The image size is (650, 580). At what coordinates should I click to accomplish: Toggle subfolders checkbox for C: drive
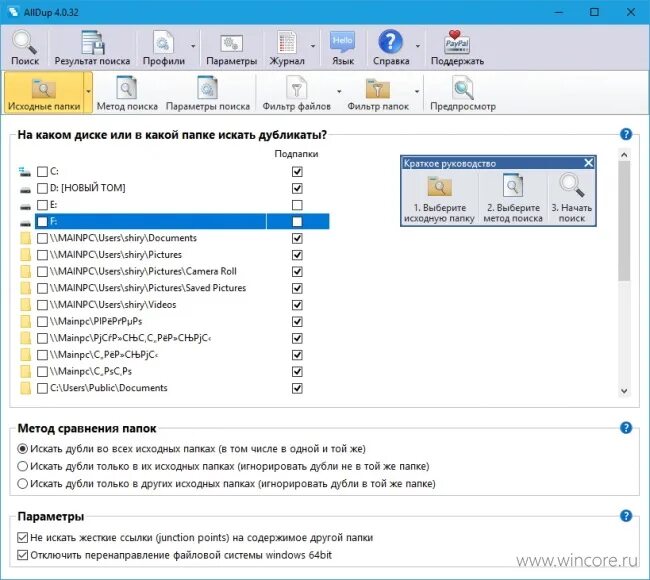pyautogui.click(x=297, y=171)
